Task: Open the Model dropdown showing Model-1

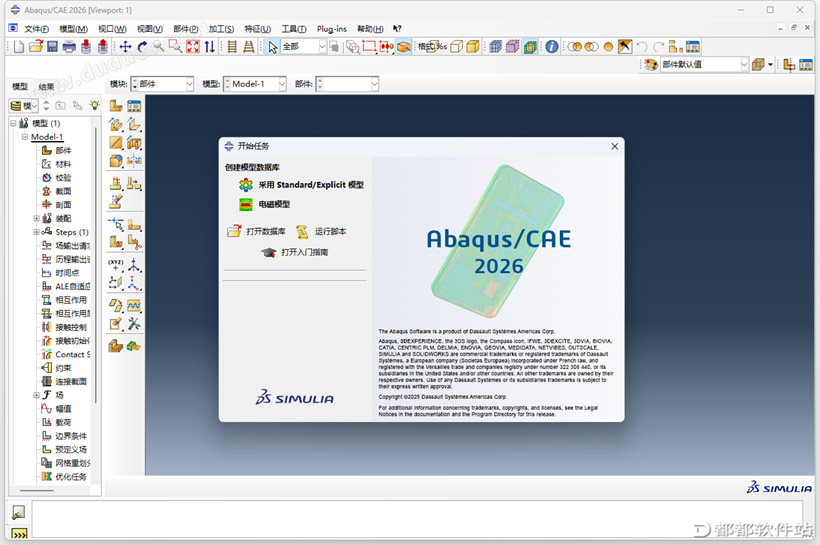Action: click(255, 84)
